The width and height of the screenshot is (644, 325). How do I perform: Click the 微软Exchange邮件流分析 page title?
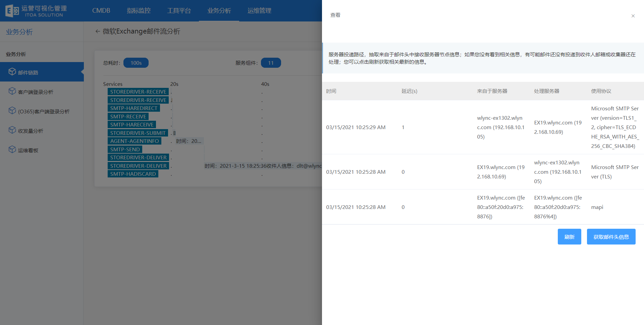point(141,31)
